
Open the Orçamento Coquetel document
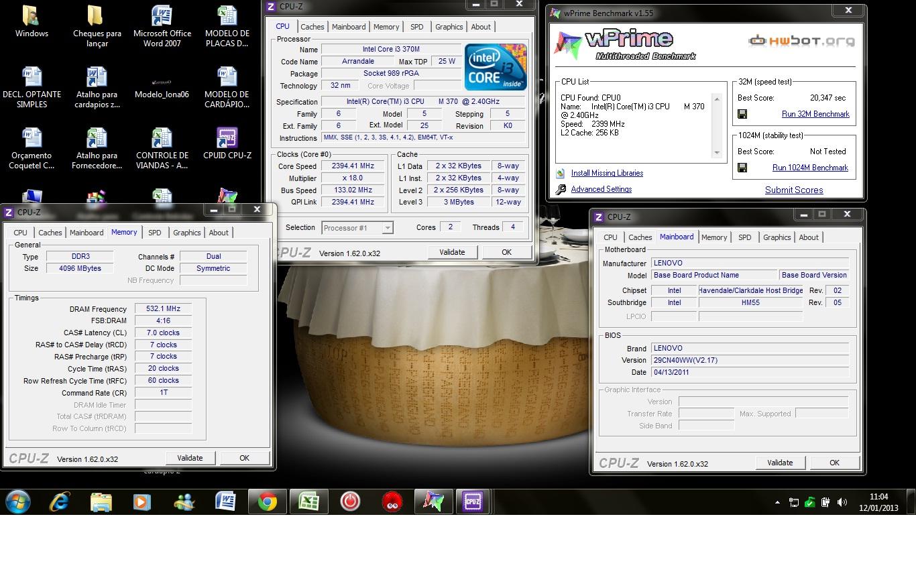[32, 148]
